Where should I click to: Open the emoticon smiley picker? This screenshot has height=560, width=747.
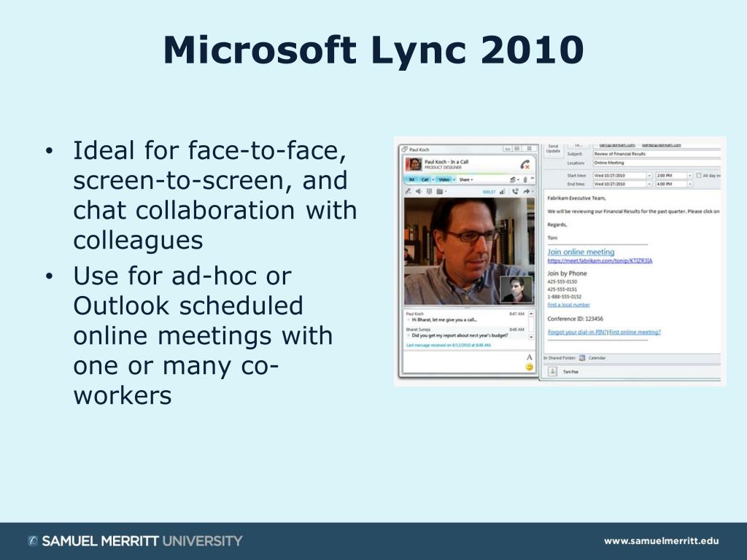(x=529, y=367)
